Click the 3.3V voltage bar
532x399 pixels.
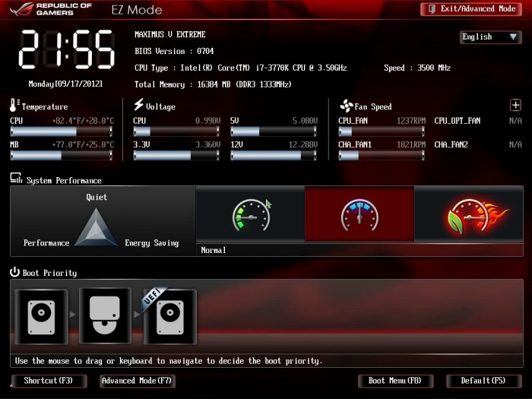pyautogui.click(x=176, y=155)
